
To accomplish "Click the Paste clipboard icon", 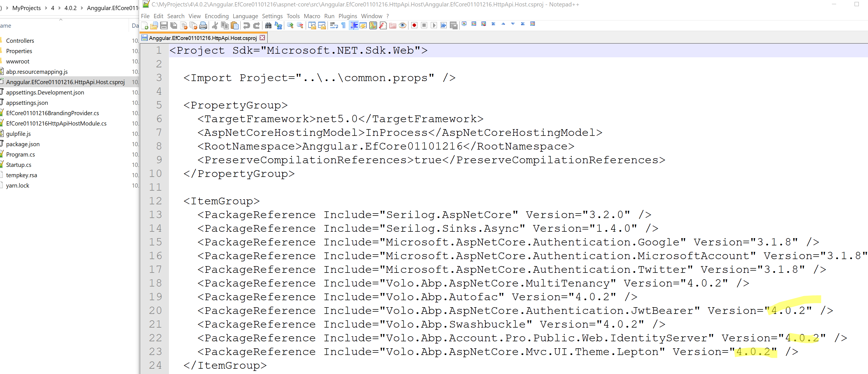I will point(235,26).
